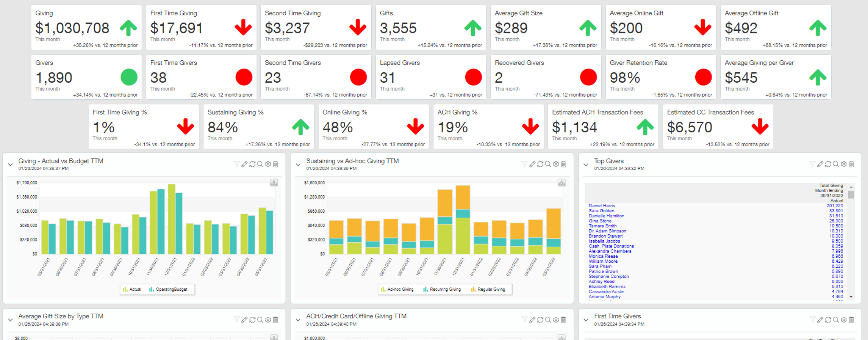Refresh the Average Gift Size by Type panel
This screenshot has height=340, width=868.
[x=252, y=320]
